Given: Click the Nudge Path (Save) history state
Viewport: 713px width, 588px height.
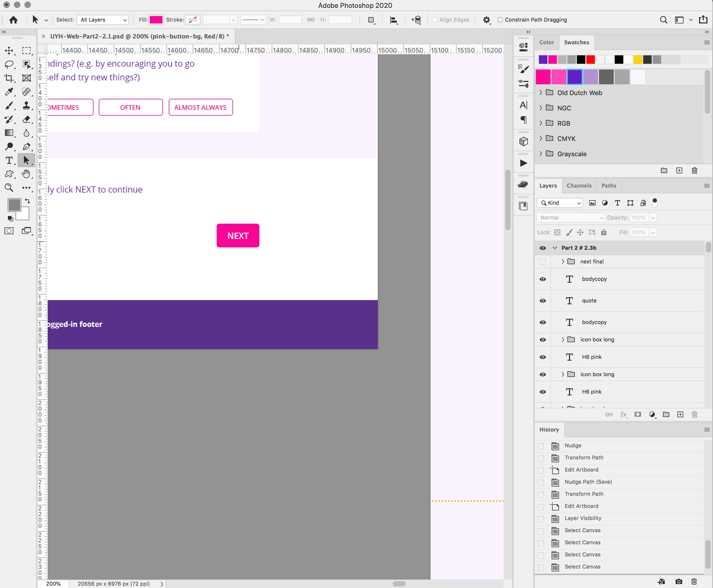Looking at the screenshot, I should pos(588,482).
